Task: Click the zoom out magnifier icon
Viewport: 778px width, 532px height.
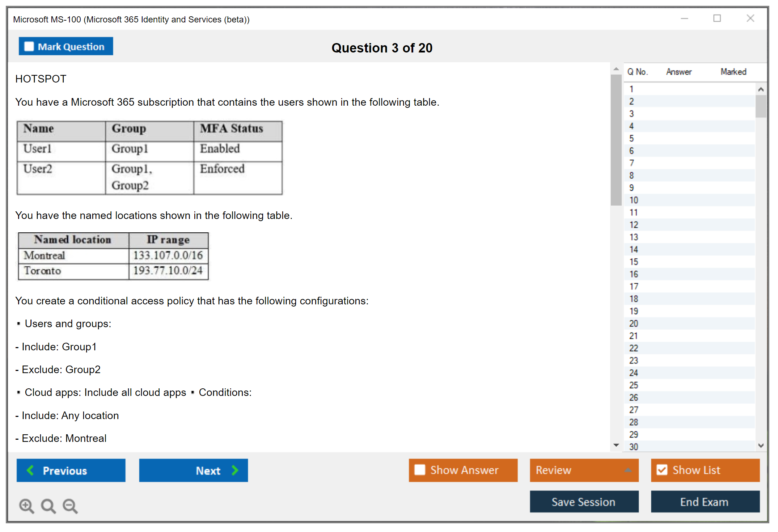Action: (70, 506)
